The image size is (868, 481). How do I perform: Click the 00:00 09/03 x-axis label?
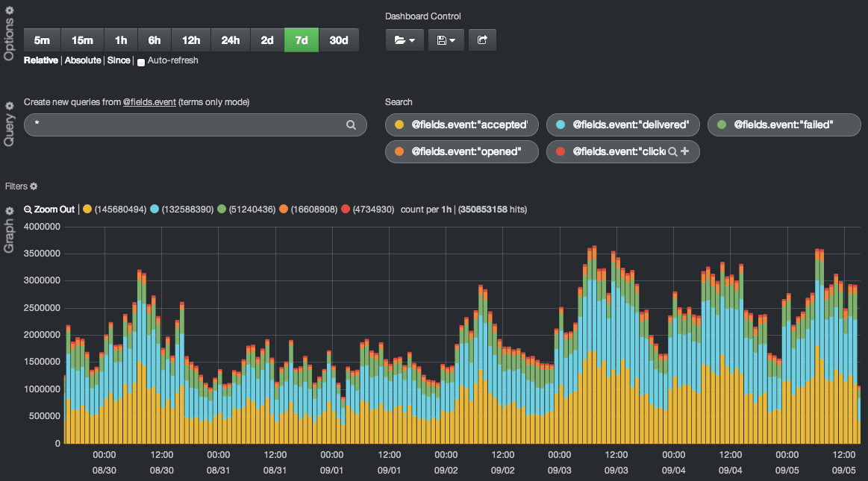[560, 462]
